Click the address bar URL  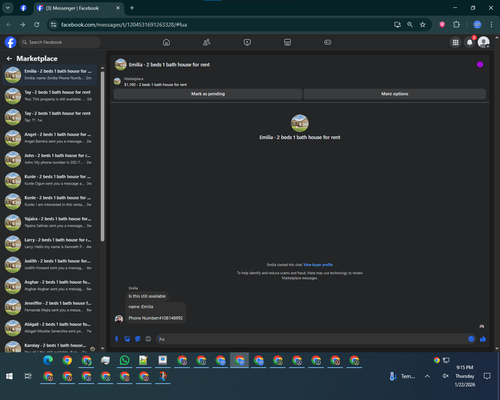click(x=124, y=25)
